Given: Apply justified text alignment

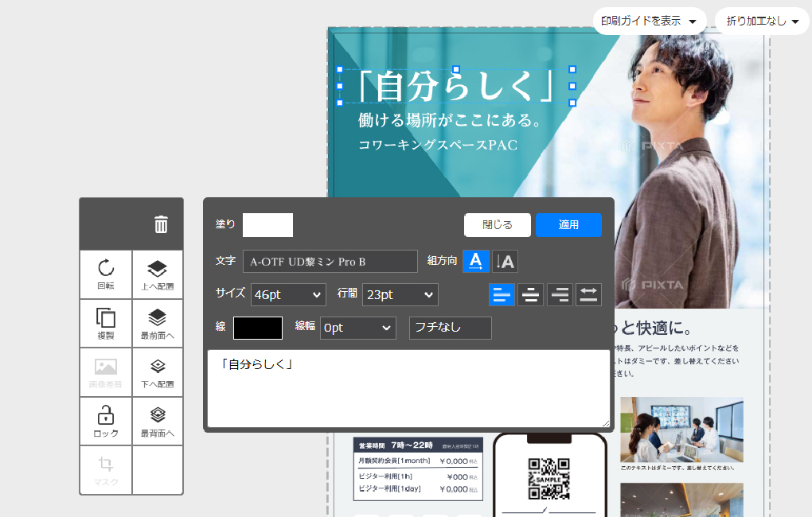Looking at the screenshot, I should pos(589,294).
